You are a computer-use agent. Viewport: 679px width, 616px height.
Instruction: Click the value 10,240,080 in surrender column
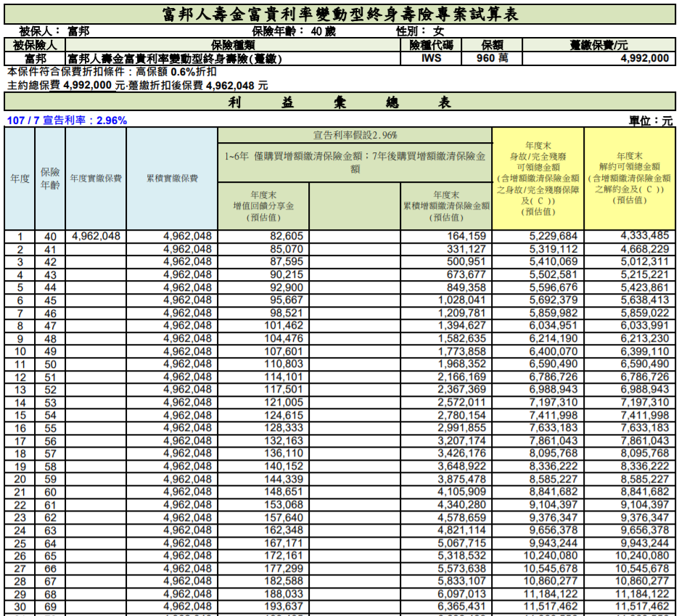[x=642, y=556]
